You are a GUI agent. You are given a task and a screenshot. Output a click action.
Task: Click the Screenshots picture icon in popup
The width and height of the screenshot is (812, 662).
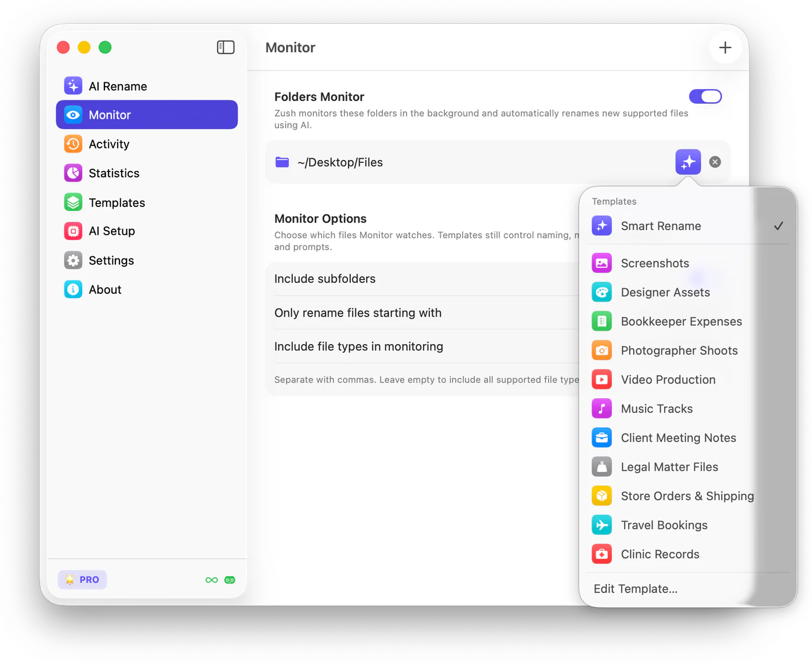[601, 263]
